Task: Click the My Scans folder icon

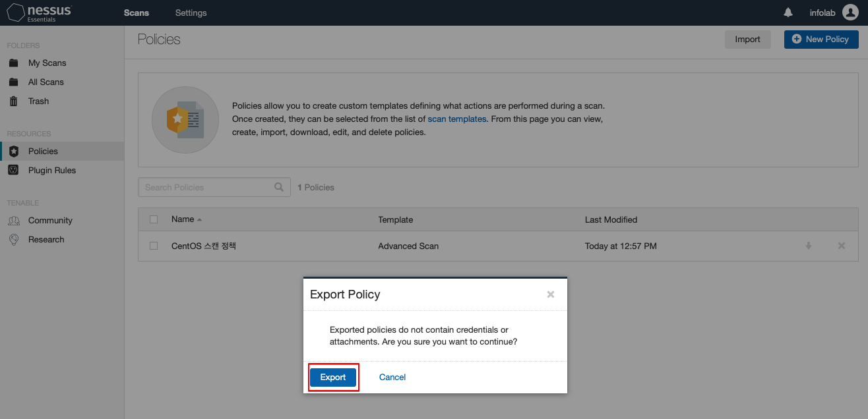Action: point(14,63)
